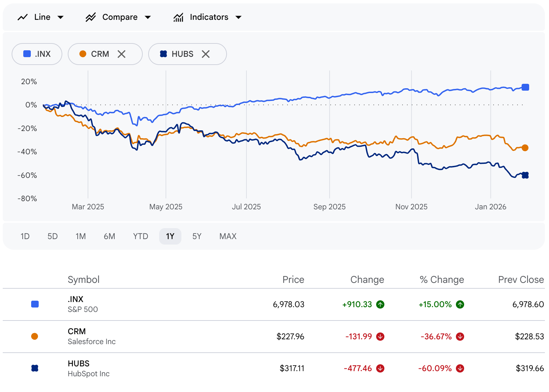This screenshot has width=549, height=392.
Task: Click the Line chart type icon
Action: tap(23, 17)
